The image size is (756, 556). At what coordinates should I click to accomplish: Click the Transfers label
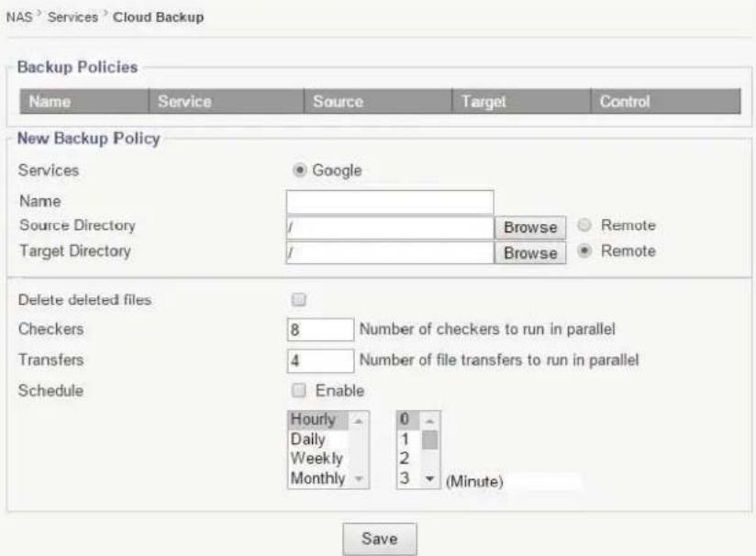click(x=51, y=360)
